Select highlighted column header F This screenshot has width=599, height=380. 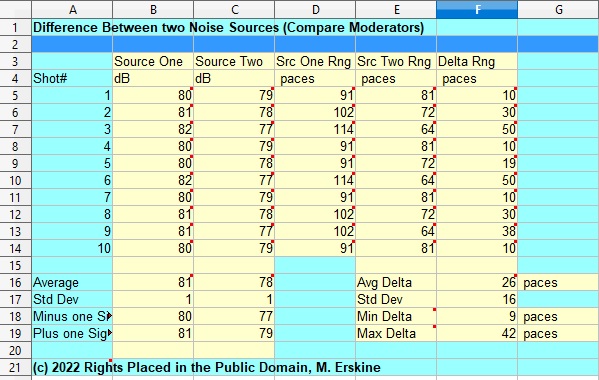(x=477, y=10)
